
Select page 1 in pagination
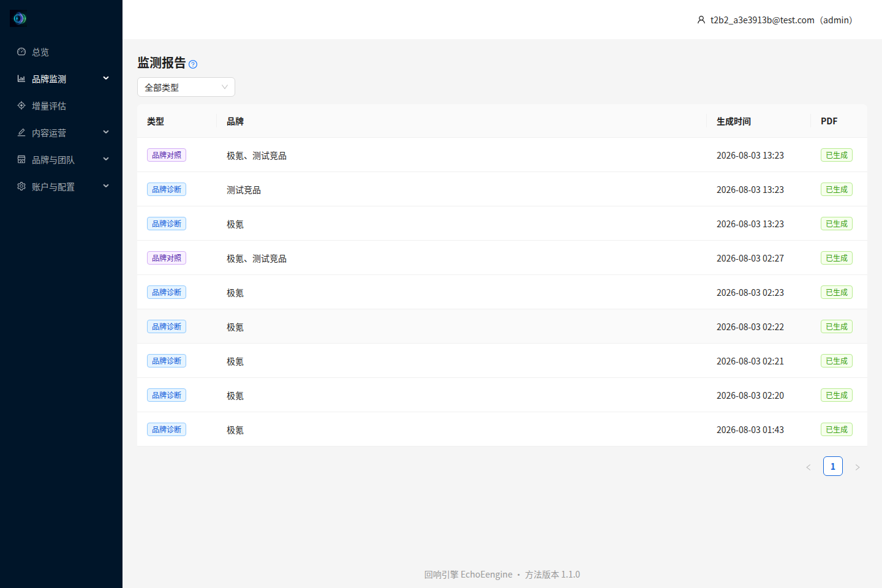(833, 466)
